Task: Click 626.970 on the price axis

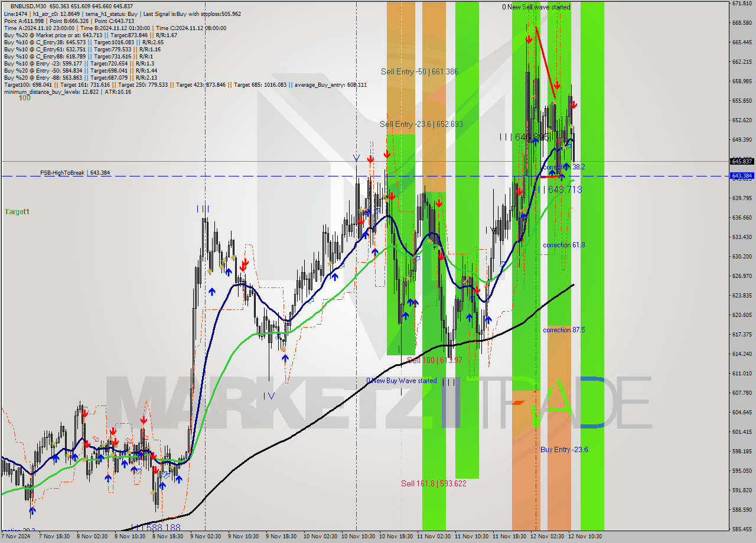Action: (742, 276)
